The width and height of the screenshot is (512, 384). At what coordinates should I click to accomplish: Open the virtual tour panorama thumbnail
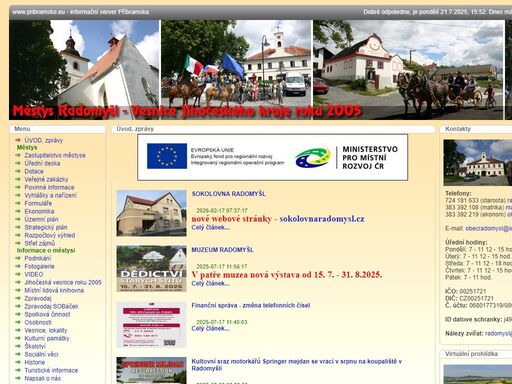click(478, 374)
